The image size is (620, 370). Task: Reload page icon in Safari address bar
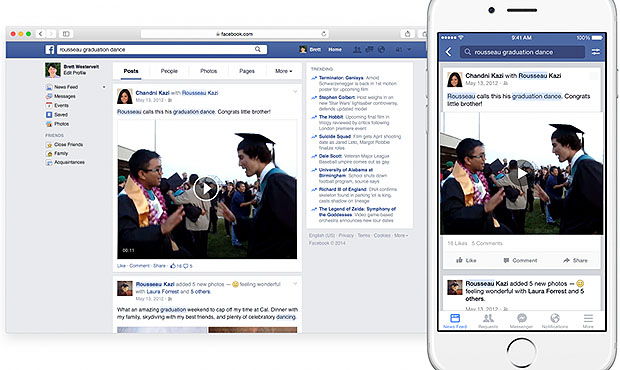click(x=324, y=34)
